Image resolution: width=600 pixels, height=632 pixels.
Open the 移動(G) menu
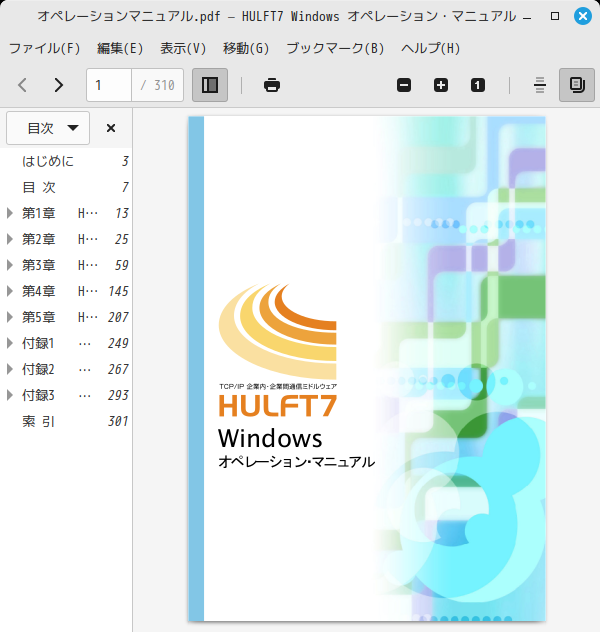(246, 48)
